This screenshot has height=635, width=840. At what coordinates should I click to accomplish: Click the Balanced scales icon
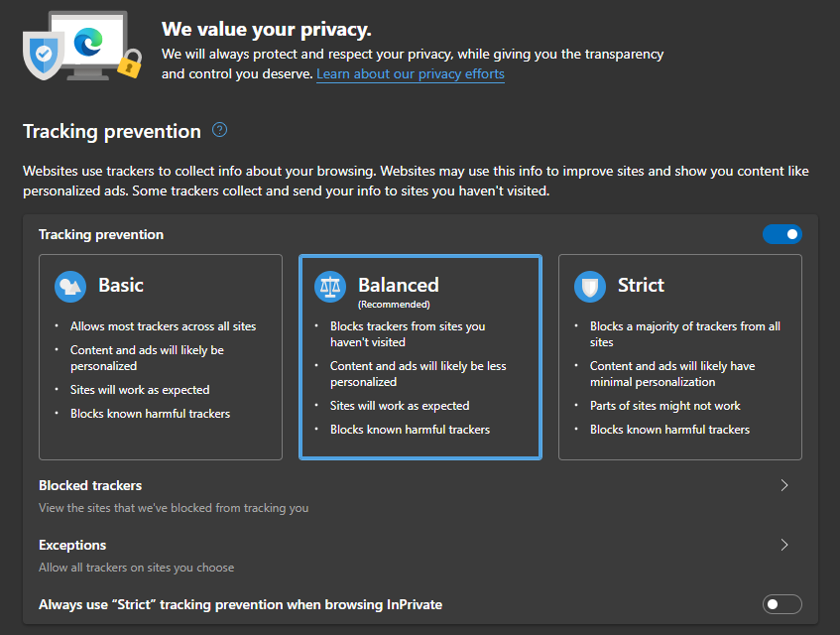330,286
